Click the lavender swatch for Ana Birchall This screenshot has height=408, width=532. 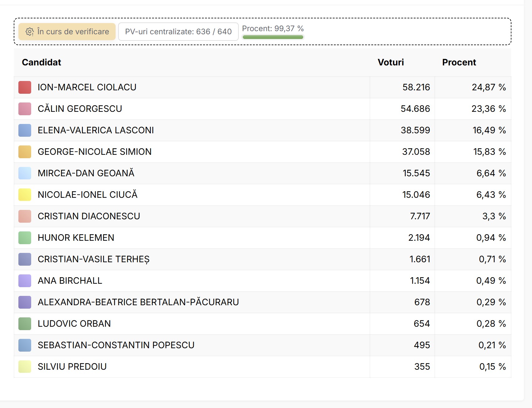[25, 281]
